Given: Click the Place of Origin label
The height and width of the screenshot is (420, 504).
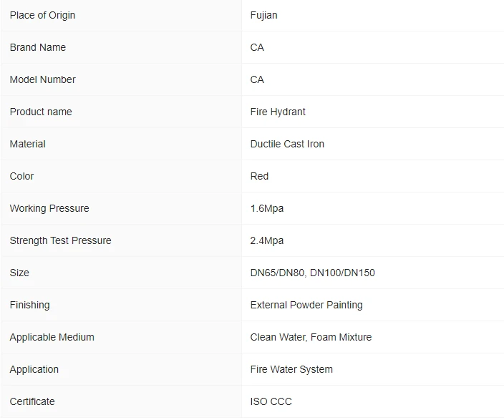Looking at the screenshot, I should (42, 15).
